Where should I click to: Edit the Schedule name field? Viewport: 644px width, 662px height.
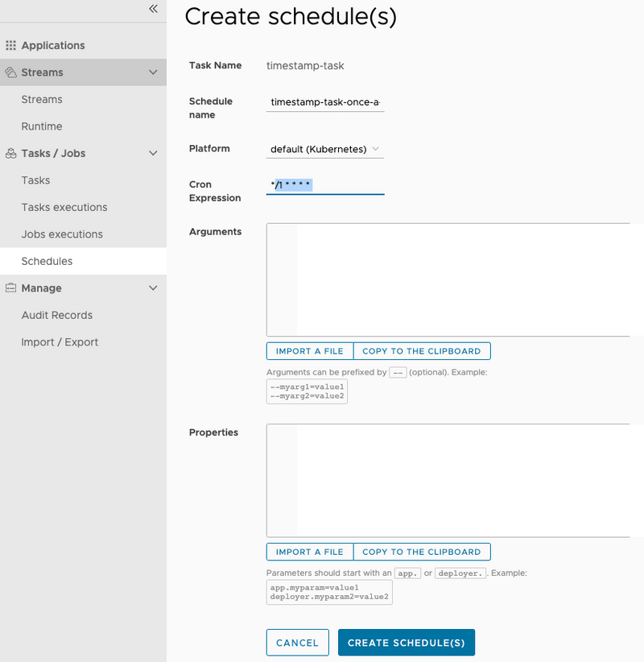324,103
